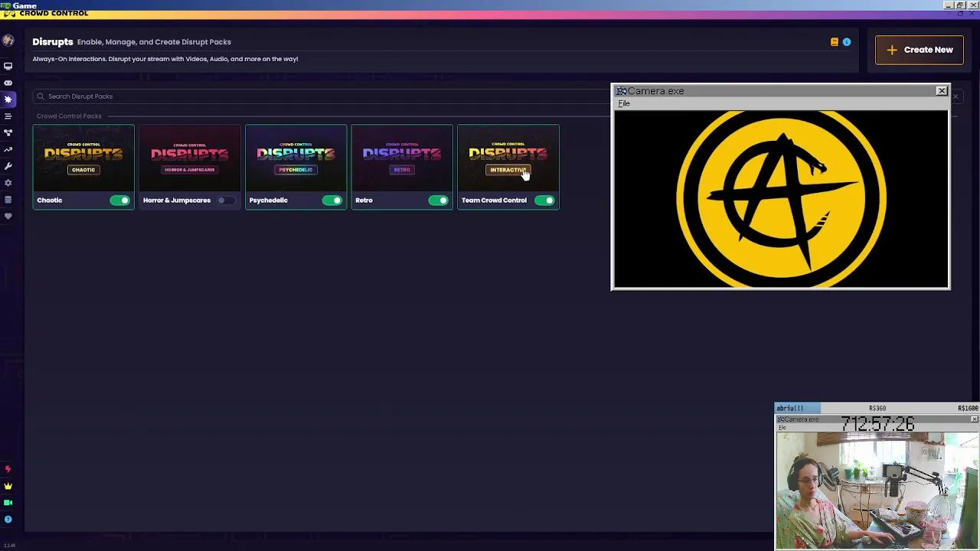Open the File menu in Camera.exe window

point(624,103)
